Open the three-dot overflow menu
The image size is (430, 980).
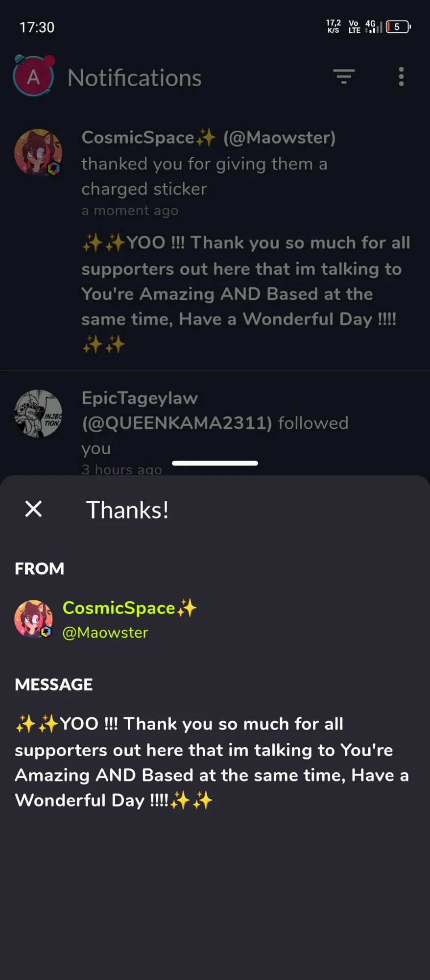click(x=401, y=77)
